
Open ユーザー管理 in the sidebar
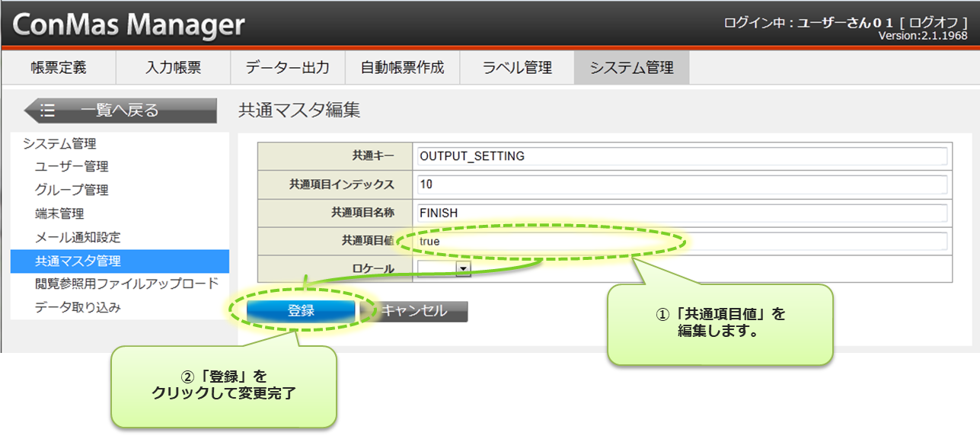[x=72, y=167]
